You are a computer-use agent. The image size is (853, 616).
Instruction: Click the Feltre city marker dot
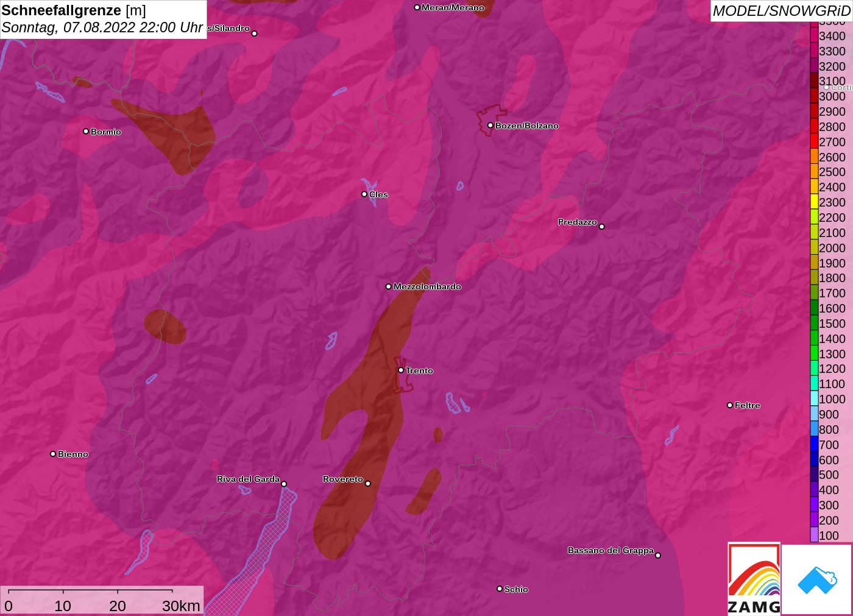[x=730, y=405]
